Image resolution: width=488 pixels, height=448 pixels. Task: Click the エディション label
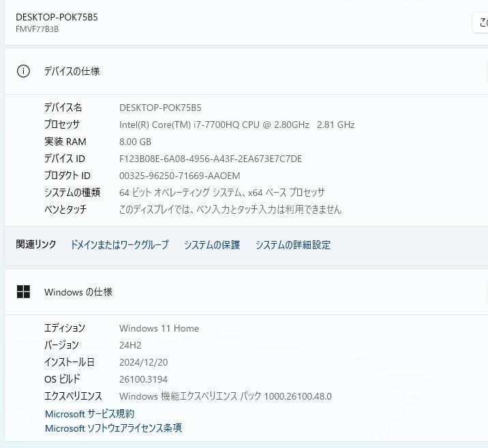coord(65,328)
